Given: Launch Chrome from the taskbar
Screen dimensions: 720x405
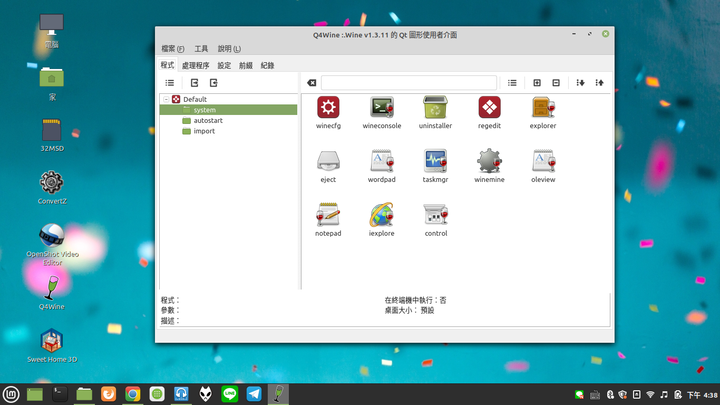Looking at the screenshot, I should point(133,394).
